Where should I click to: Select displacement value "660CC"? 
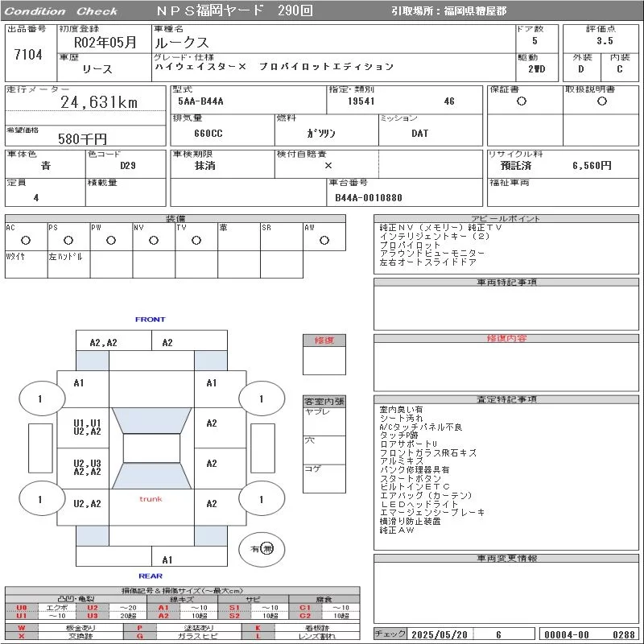click(208, 134)
